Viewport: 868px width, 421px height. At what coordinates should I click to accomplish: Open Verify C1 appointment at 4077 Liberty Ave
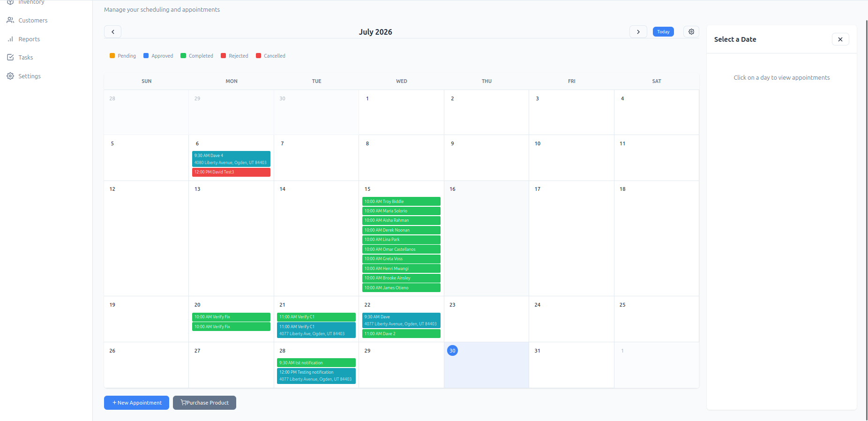pyautogui.click(x=316, y=330)
